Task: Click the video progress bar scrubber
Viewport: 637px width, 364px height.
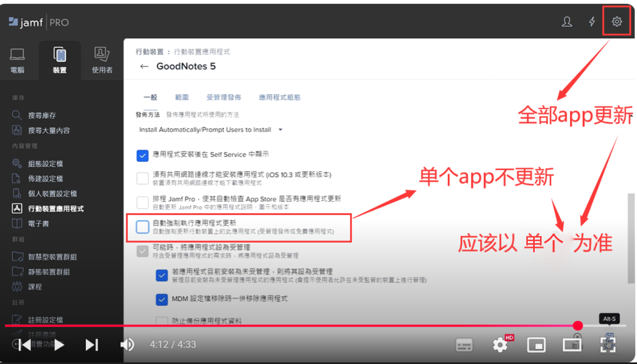Action: 578,326
